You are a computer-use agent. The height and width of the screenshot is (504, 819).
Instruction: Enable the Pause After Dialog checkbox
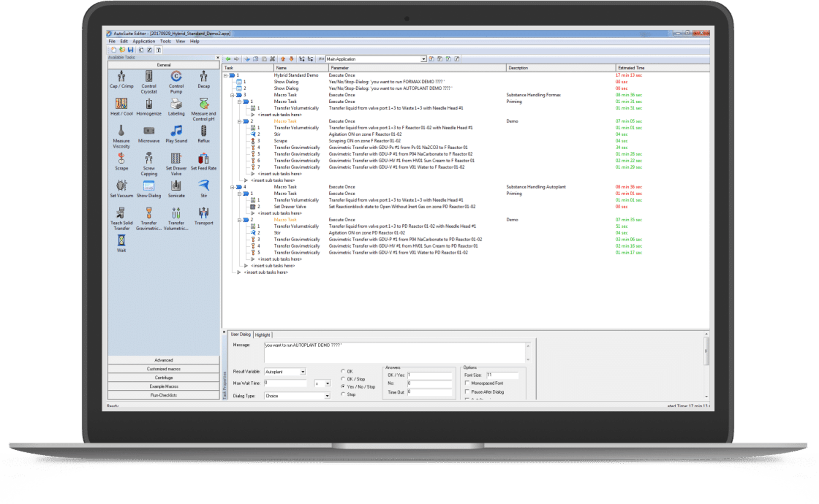[x=467, y=391]
